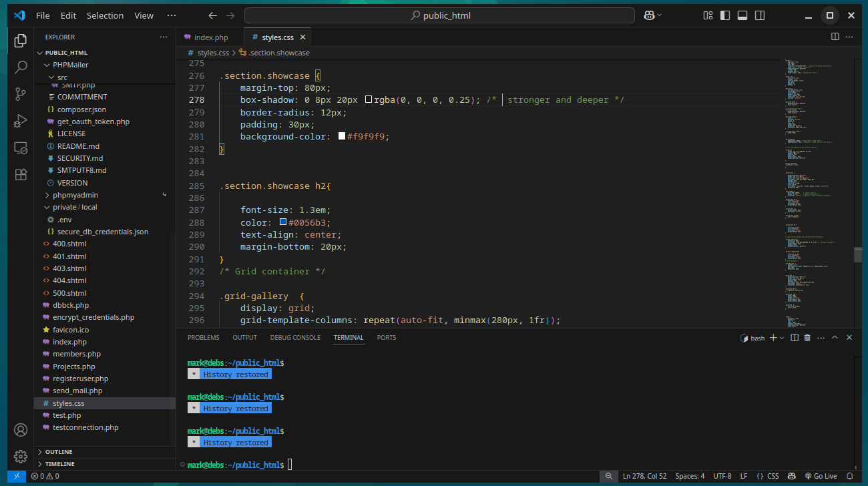This screenshot has height=486, width=868.
Task: Open the Search view in activity bar
Action: [21, 67]
